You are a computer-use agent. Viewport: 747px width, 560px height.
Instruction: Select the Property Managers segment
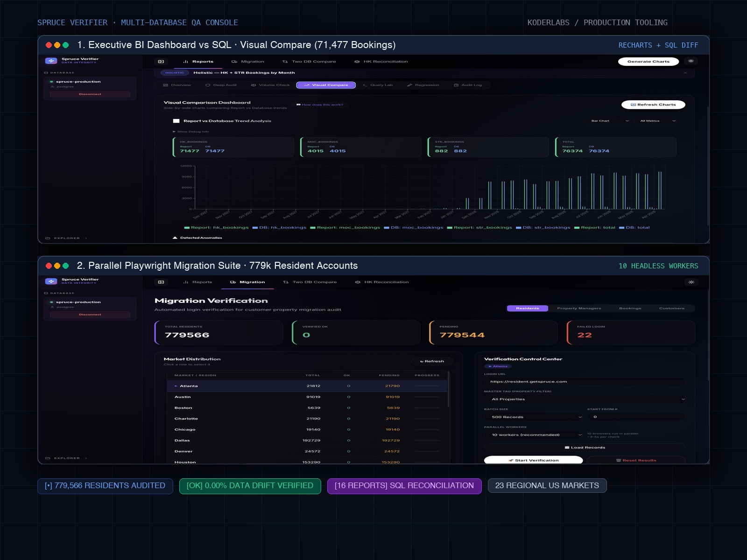(579, 308)
